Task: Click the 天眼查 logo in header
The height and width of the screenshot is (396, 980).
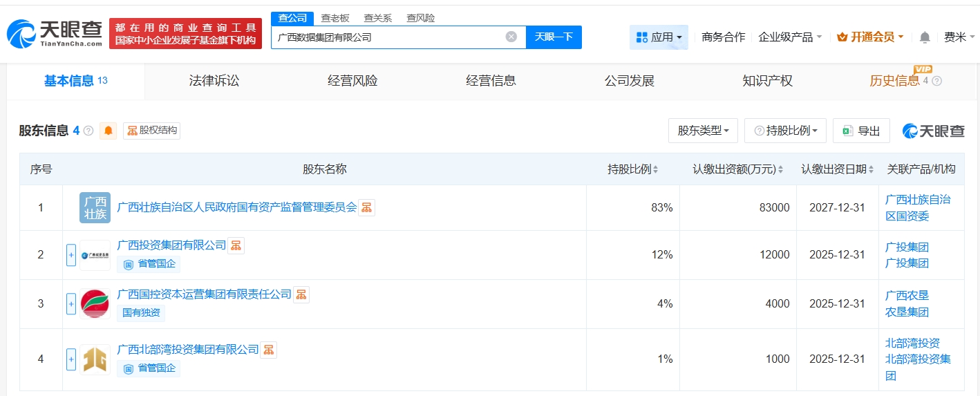Action: [55, 33]
